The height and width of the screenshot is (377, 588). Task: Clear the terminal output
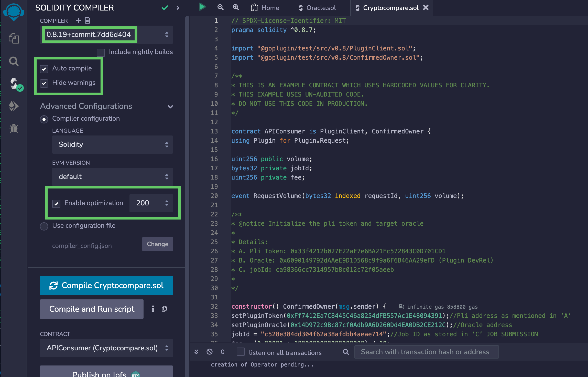(x=210, y=352)
